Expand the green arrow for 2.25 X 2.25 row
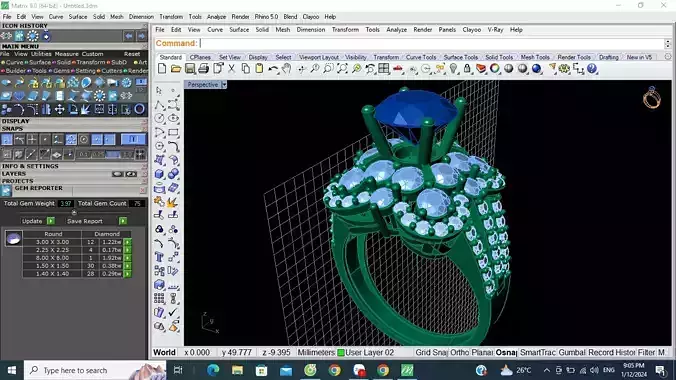This screenshot has width=676, height=380. (128, 250)
